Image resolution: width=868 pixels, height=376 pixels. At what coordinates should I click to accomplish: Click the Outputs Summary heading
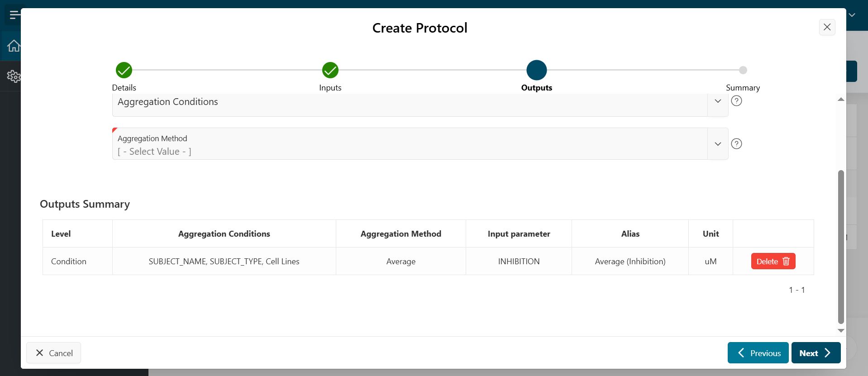pyautogui.click(x=85, y=204)
